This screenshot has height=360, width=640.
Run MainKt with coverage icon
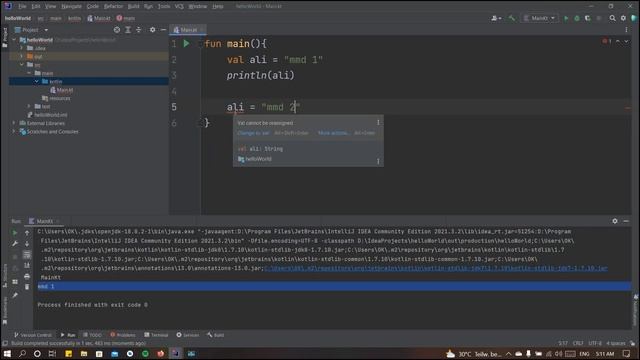click(x=587, y=18)
